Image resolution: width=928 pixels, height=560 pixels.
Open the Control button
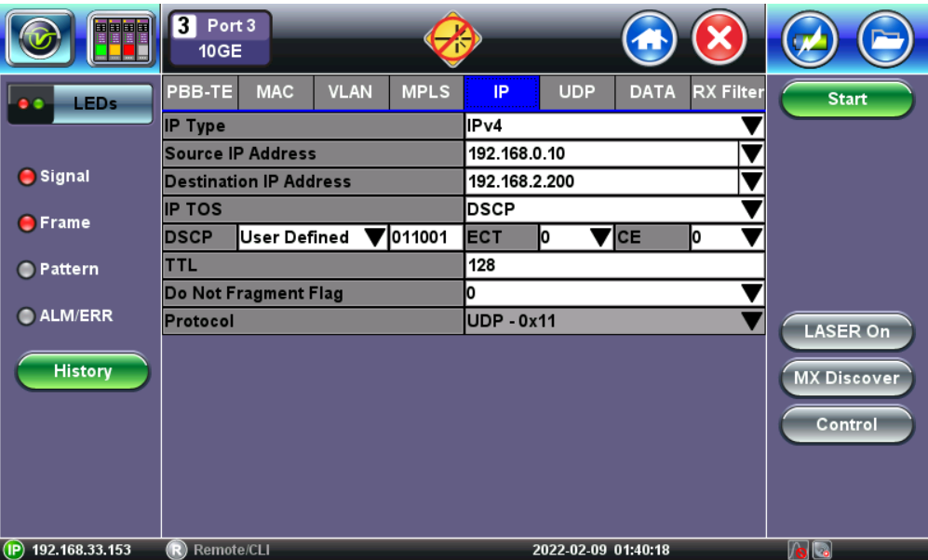tap(847, 424)
